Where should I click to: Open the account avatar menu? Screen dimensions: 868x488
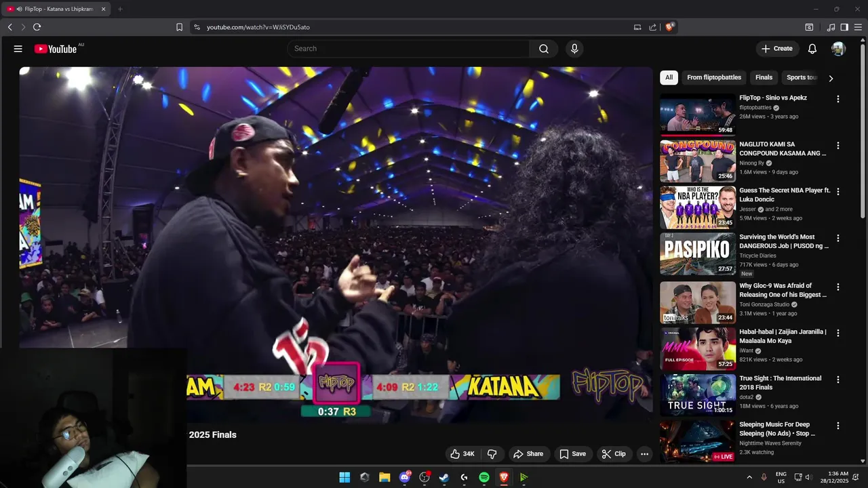pyautogui.click(x=838, y=49)
